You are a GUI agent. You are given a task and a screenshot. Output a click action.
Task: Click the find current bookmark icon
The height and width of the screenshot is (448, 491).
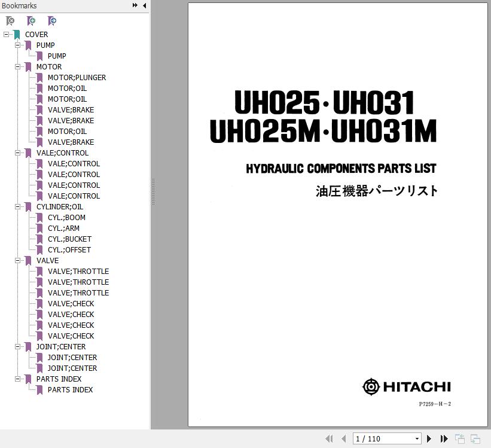tap(52, 21)
